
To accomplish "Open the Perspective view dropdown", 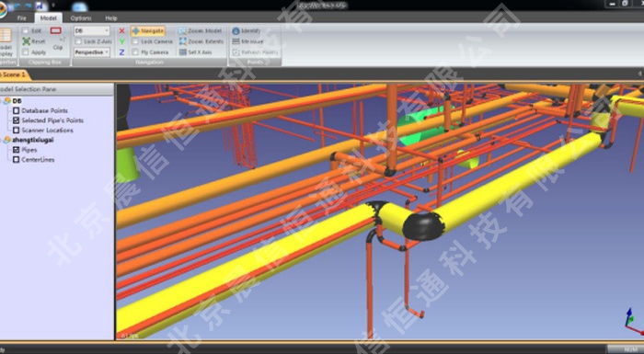I will pos(92,52).
